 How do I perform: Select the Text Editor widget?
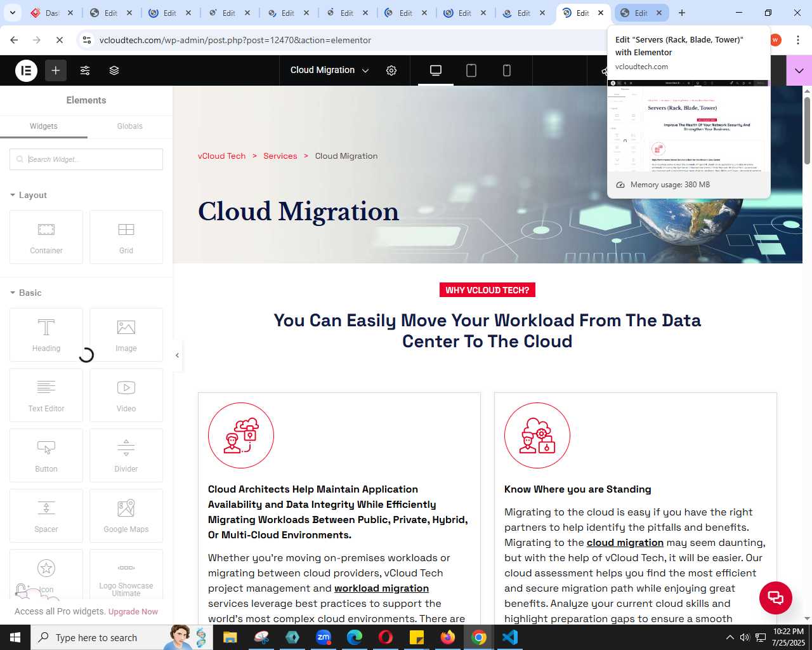tap(46, 395)
